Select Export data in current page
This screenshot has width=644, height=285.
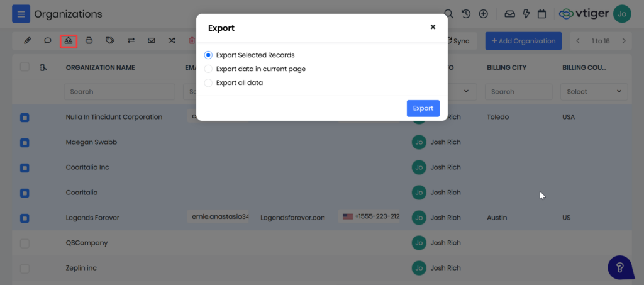(208, 69)
